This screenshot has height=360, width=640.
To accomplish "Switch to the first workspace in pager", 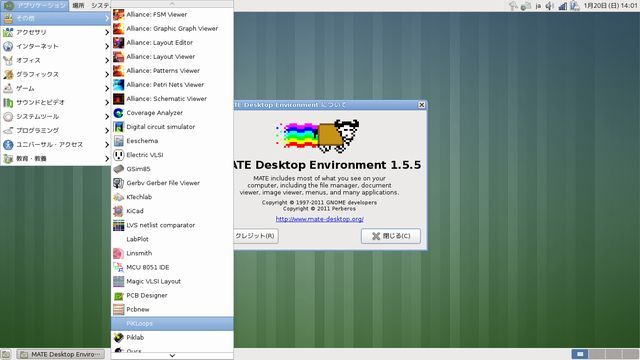I will click(580, 354).
